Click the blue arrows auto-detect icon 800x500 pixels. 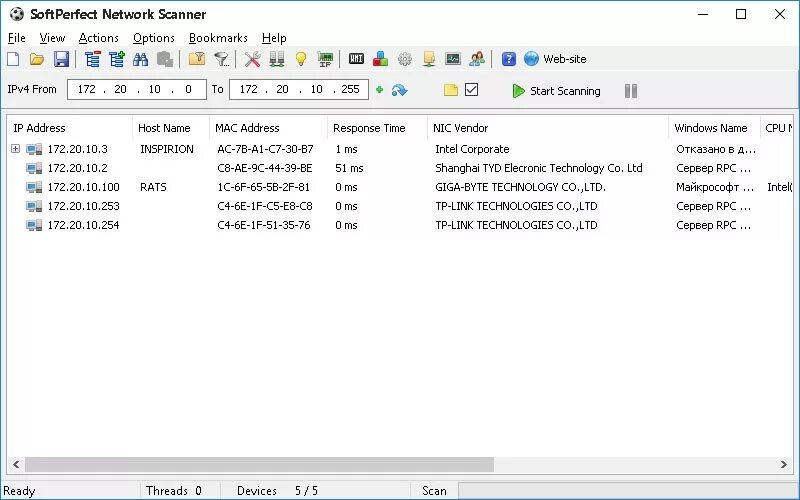click(399, 90)
